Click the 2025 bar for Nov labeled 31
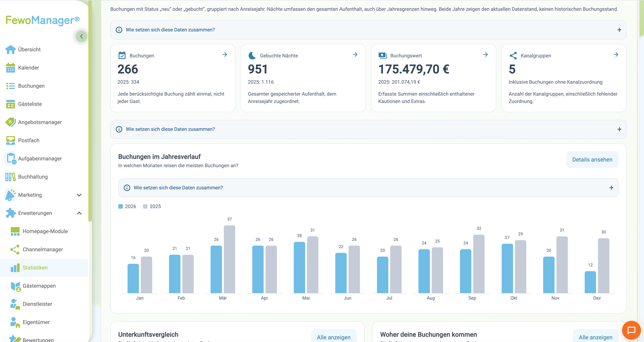The image size is (644, 342). point(562,265)
